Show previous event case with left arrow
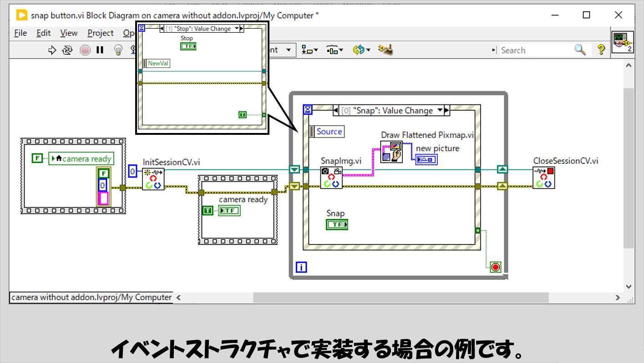Image resolution: width=644 pixels, height=363 pixels. [336, 110]
